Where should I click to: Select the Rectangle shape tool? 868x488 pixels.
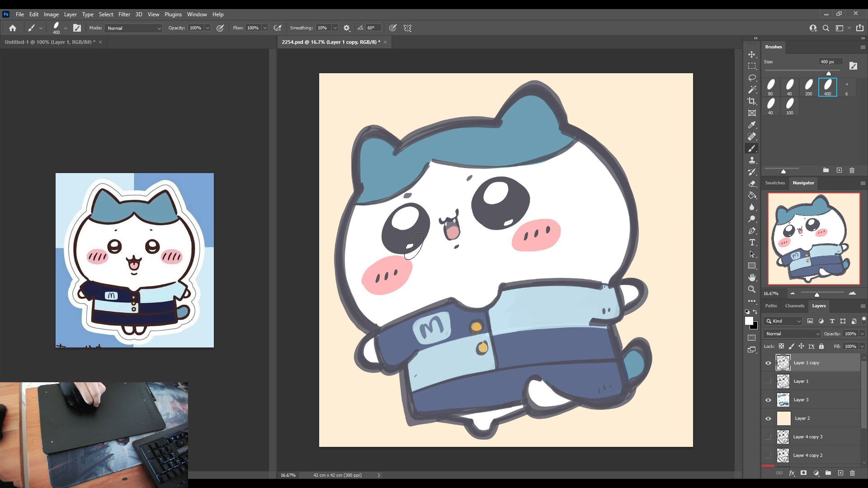(x=752, y=266)
